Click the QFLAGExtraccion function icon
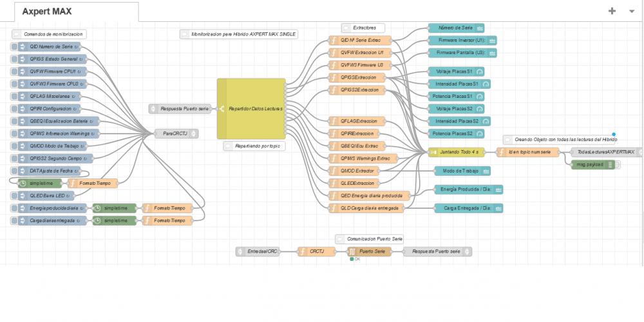 point(334,121)
